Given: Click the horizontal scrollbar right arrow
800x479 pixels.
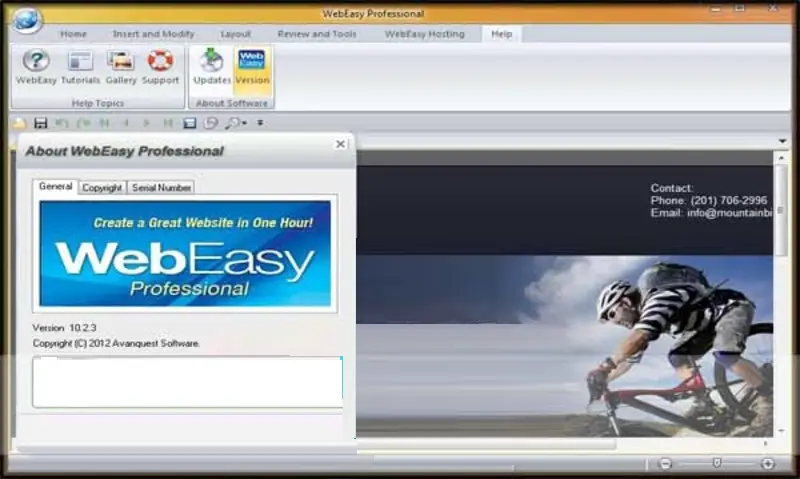Looking at the screenshot, I should 765,444.
